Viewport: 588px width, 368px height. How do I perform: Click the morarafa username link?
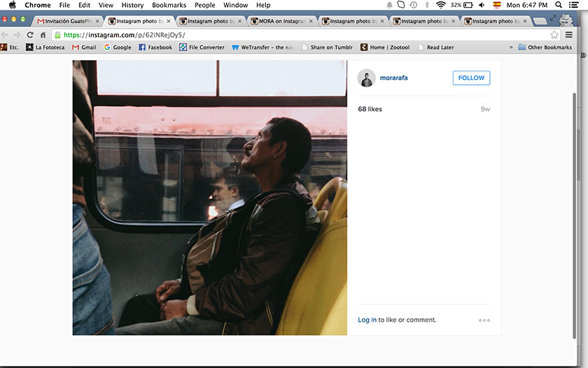[393, 78]
